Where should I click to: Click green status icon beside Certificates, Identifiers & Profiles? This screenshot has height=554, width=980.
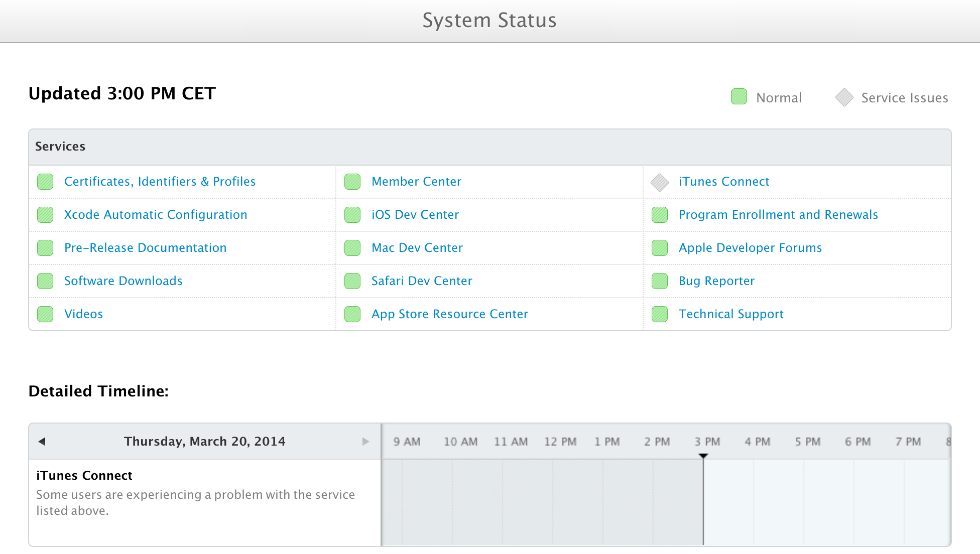[x=45, y=182]
